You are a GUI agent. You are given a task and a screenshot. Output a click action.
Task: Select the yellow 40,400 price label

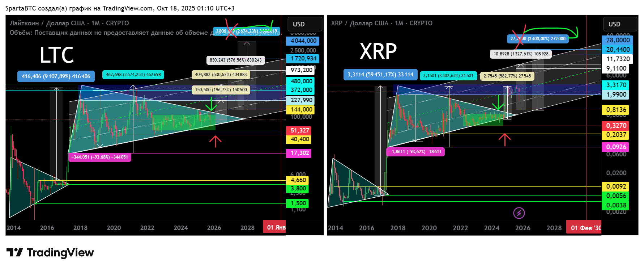[x=299, y=139]
